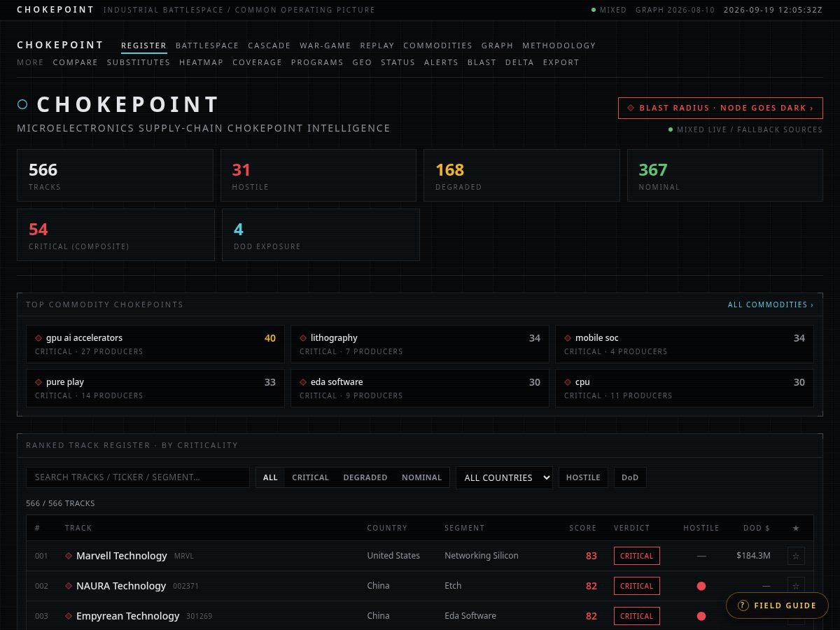This screenshot has width=840, height=630.
Task: Click the green MIXED status dot in header
Action: (x=594, y=10)
